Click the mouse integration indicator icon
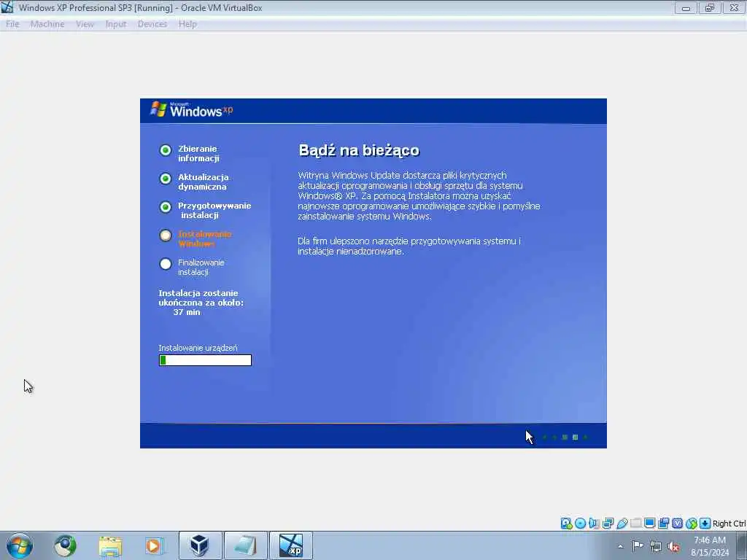Image resolution: width=747 pixels, height=560 pixels. pyautogui.click(x=691, y=524)
